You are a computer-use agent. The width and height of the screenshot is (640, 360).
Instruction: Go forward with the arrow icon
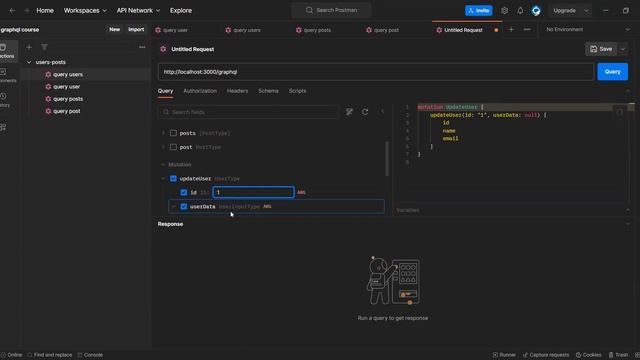[x=27, y=11]
